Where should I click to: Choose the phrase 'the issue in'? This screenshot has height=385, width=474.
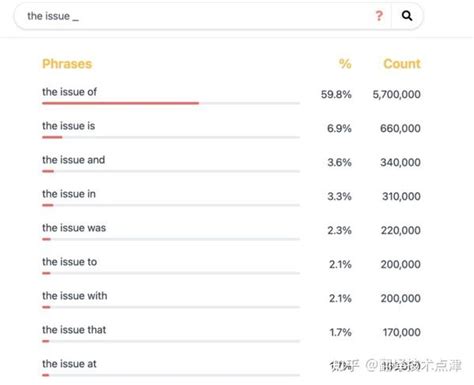click(69, 194)
